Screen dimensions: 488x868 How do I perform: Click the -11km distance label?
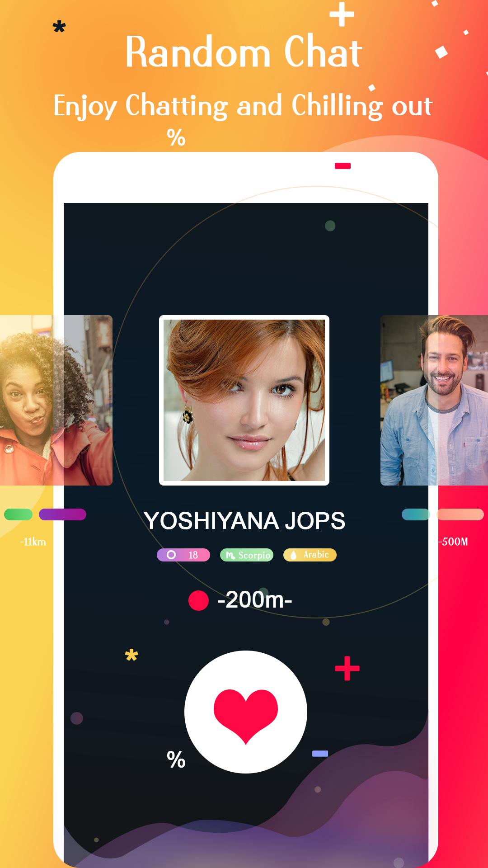coord(33,542)
